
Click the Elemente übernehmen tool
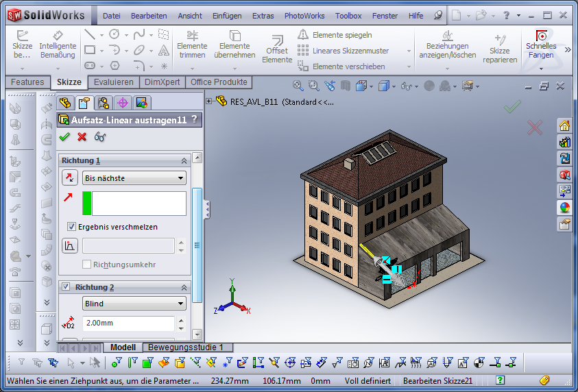coord(234,45)
